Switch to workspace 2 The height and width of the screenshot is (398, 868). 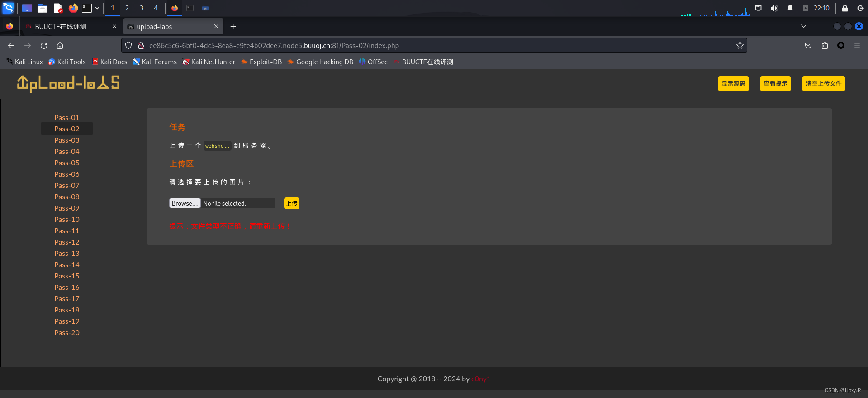tap(127, 8)
